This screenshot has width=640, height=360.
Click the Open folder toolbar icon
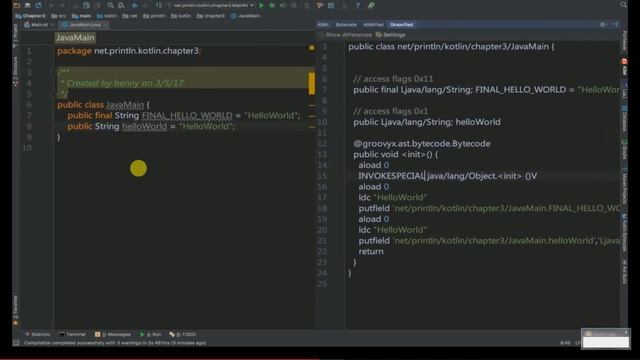(x=17, y=5)
